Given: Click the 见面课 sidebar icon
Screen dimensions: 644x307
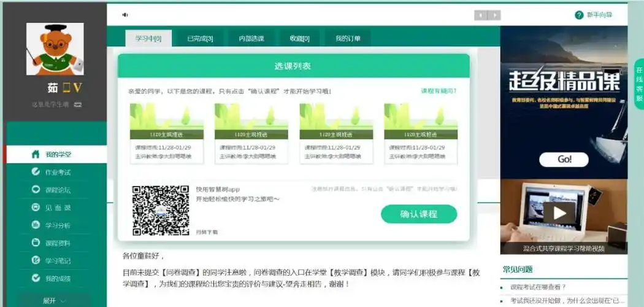Looking at the screenshot, I should [36, 207].
